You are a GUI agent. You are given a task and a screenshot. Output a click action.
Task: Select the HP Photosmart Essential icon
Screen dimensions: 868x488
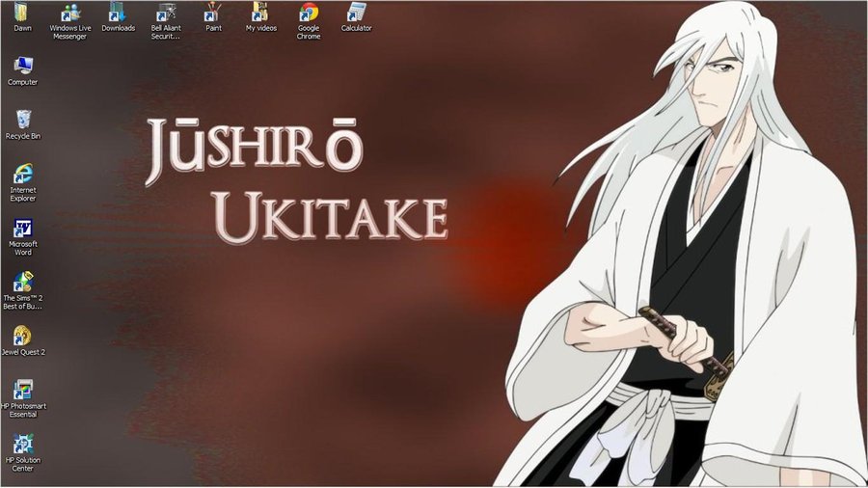tap(22, 391)
